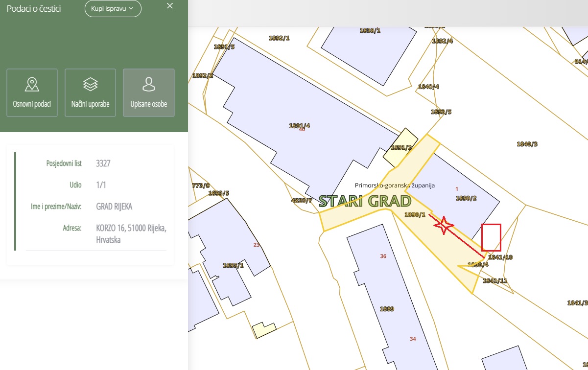Click the GRAD RIJEKA owner name
The width and height of the screenshot is (588, 370).
point(114,207)
